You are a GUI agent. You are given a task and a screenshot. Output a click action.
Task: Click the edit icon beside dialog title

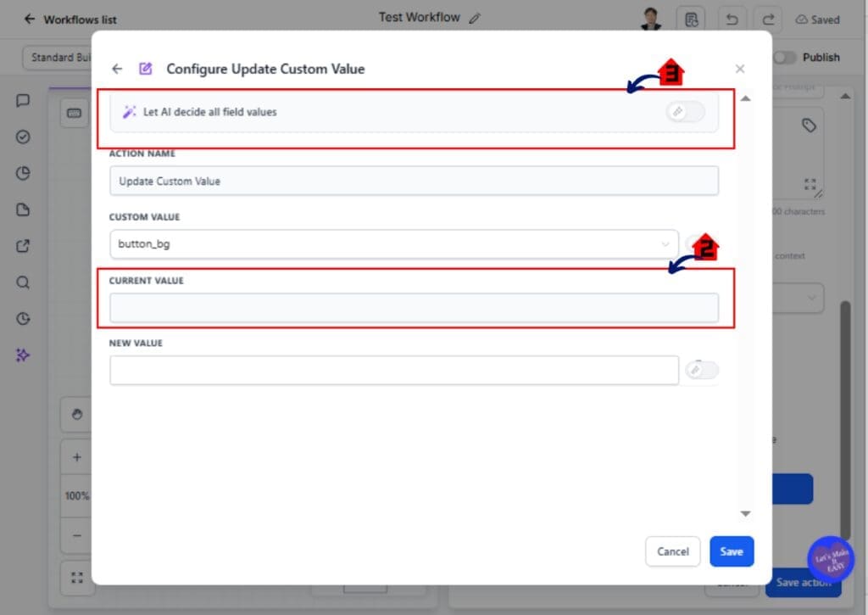[146, 69]
